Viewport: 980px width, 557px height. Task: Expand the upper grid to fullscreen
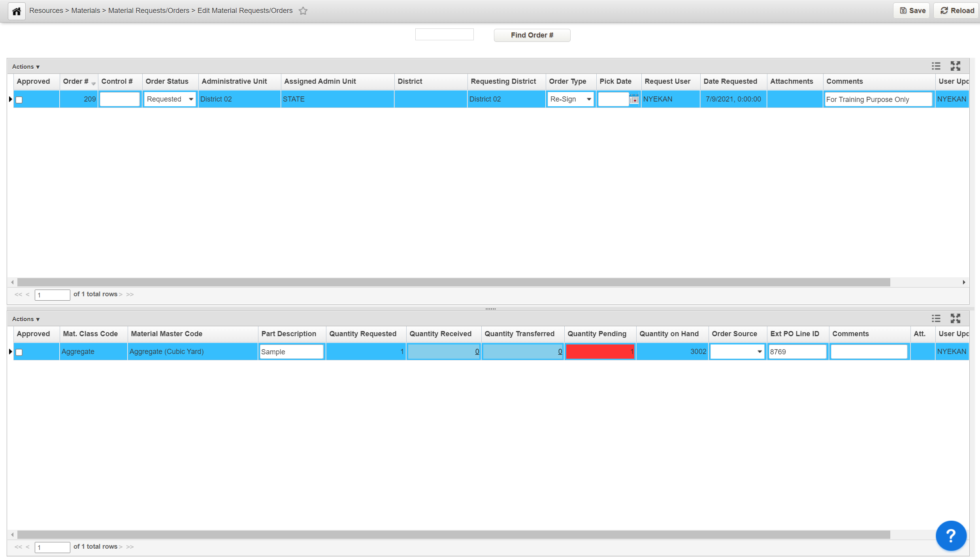955,66
